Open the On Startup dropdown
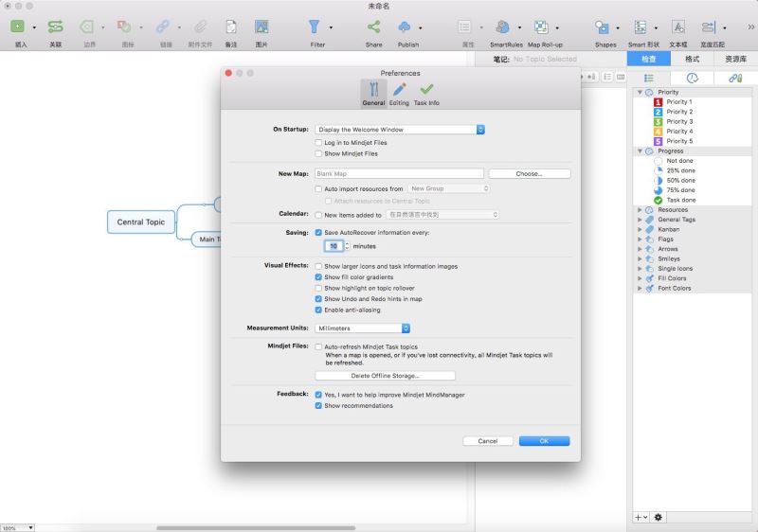 pyautogui.click(x=399, y=130)
